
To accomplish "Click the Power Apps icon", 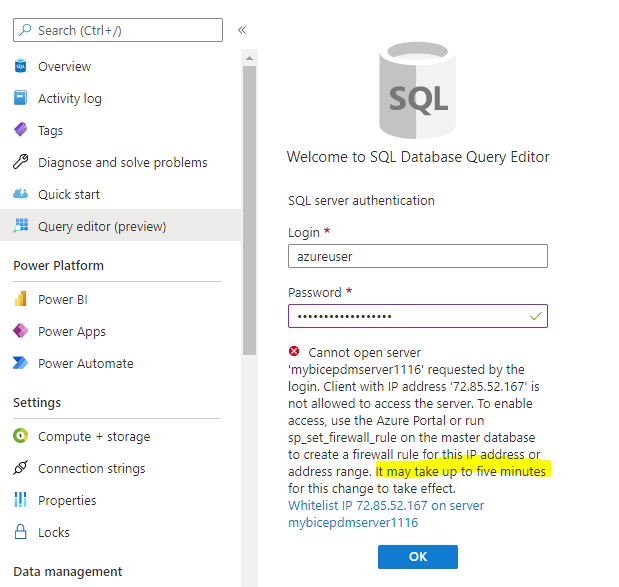I will point(20,332).
